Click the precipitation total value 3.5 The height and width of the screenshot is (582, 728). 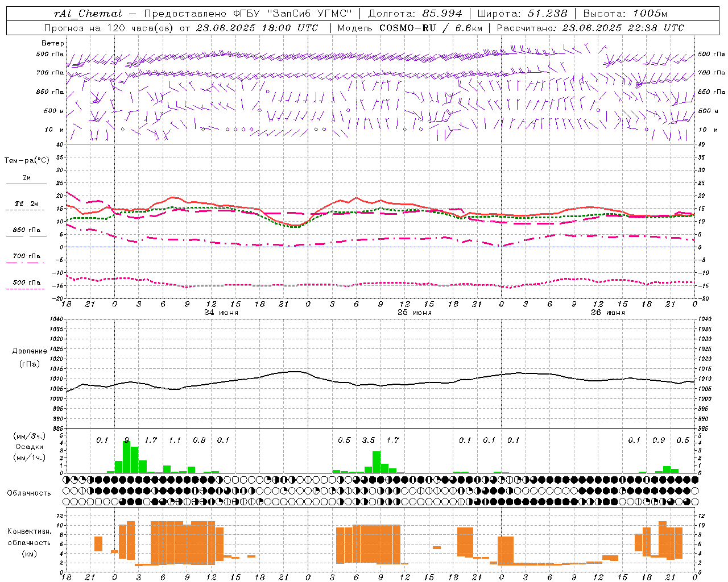369,440
